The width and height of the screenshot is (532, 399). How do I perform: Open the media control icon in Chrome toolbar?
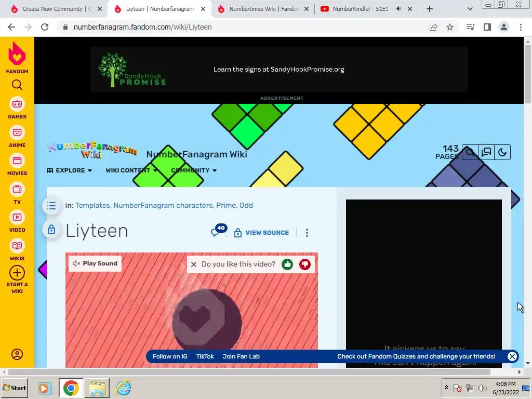(x=470, y=27)
